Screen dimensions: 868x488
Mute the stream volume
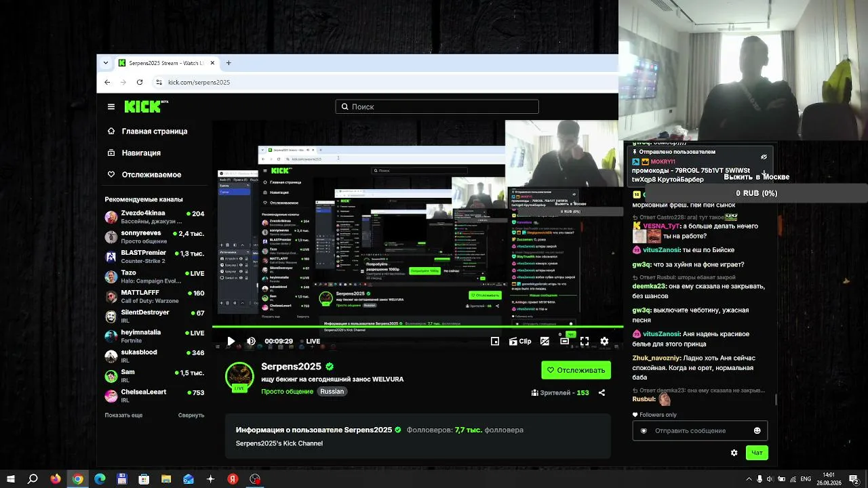click(251, 342)
